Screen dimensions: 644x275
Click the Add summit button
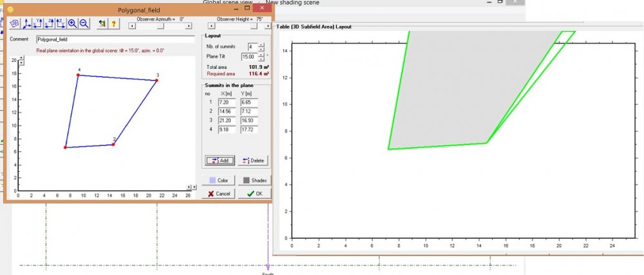[220, 160]
